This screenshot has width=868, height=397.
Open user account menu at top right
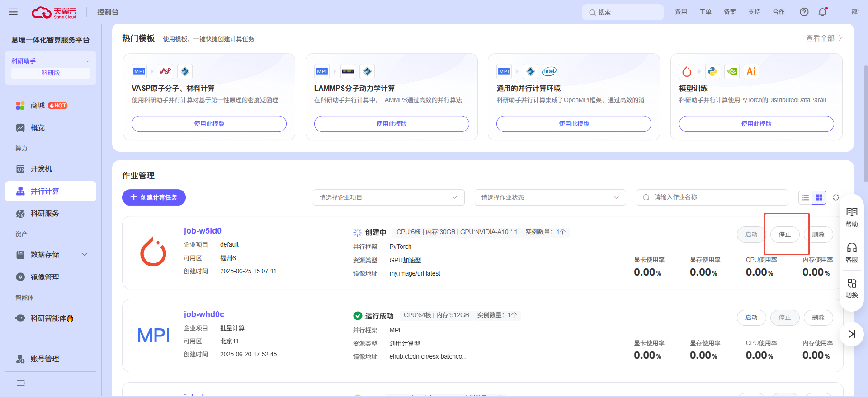[x=855, y=12]
